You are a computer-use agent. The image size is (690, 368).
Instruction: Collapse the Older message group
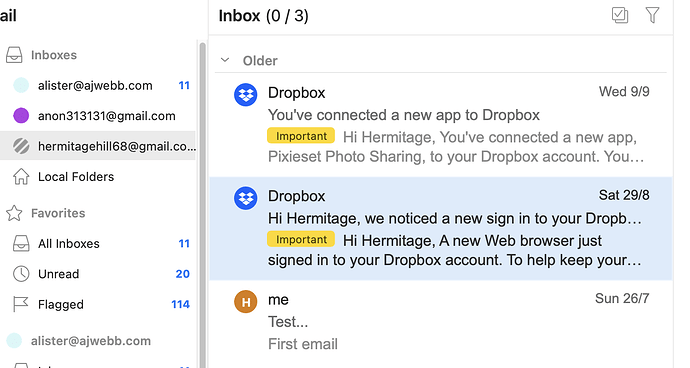pyautogui.click(x=225, y=60)
